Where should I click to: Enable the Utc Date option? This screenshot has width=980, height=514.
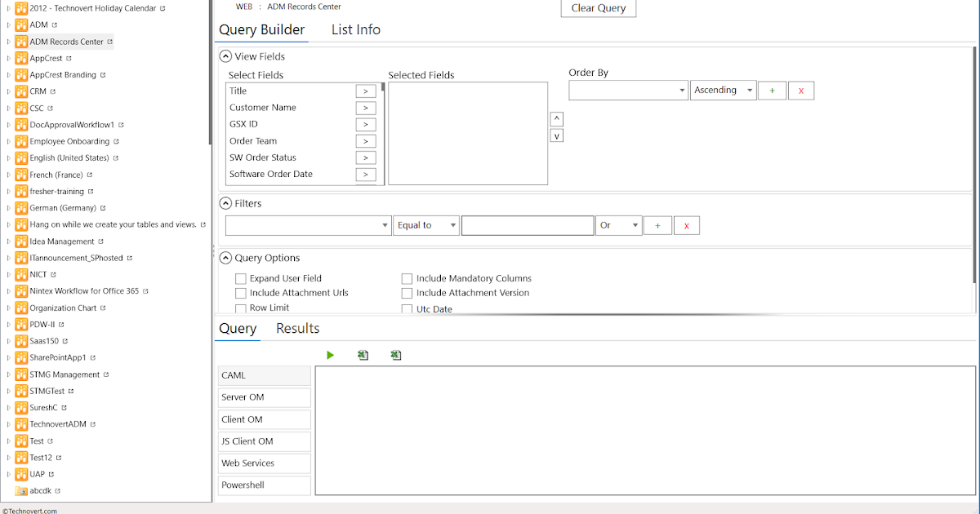pyautogui.click(x=407, y=308)
